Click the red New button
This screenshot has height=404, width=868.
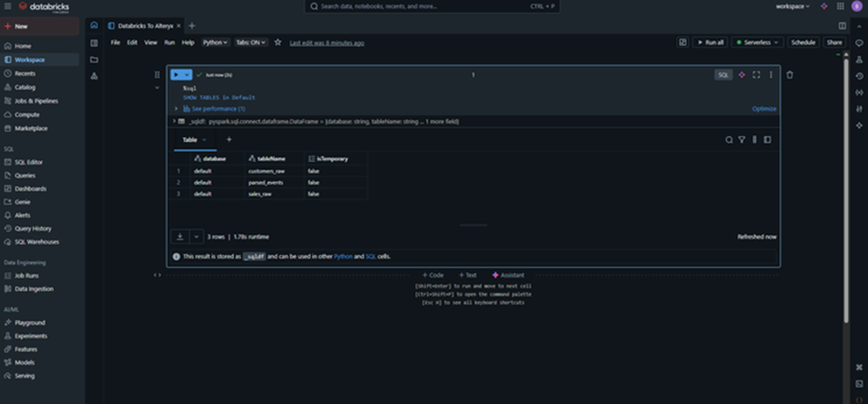tap(40, 26)
